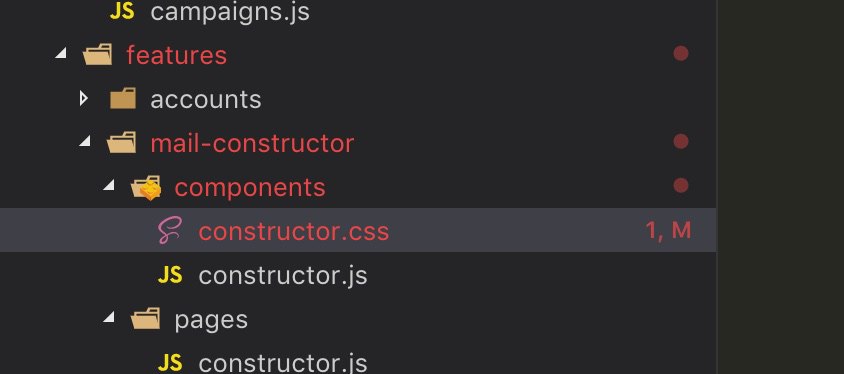Expand the accounts folder arrow
This screenshot has height=374, width=844.
pos(83,98)
